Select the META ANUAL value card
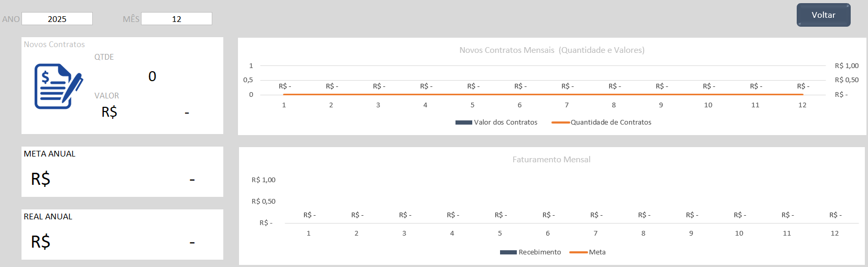868x267 pixels. 122,172
